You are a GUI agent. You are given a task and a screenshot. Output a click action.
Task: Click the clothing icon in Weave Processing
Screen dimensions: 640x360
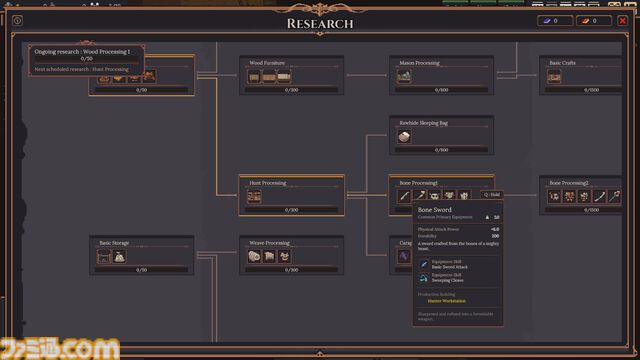[x=284, y=256]
